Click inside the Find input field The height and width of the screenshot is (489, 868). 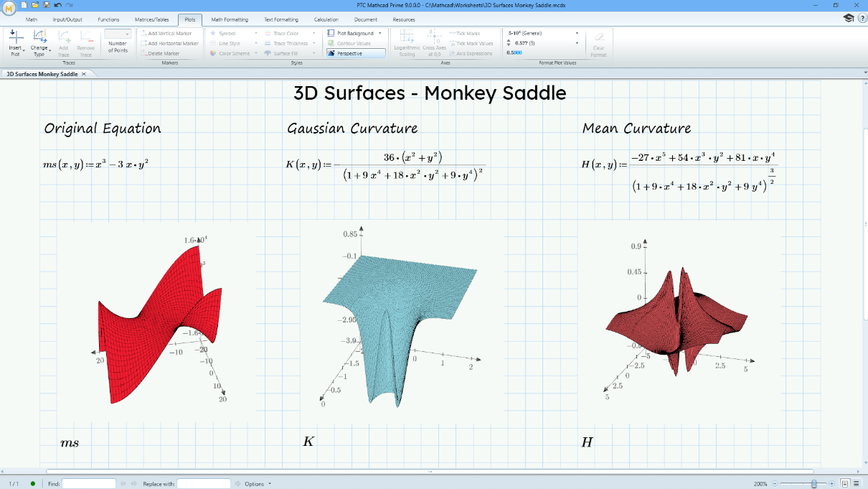(88, 483)
